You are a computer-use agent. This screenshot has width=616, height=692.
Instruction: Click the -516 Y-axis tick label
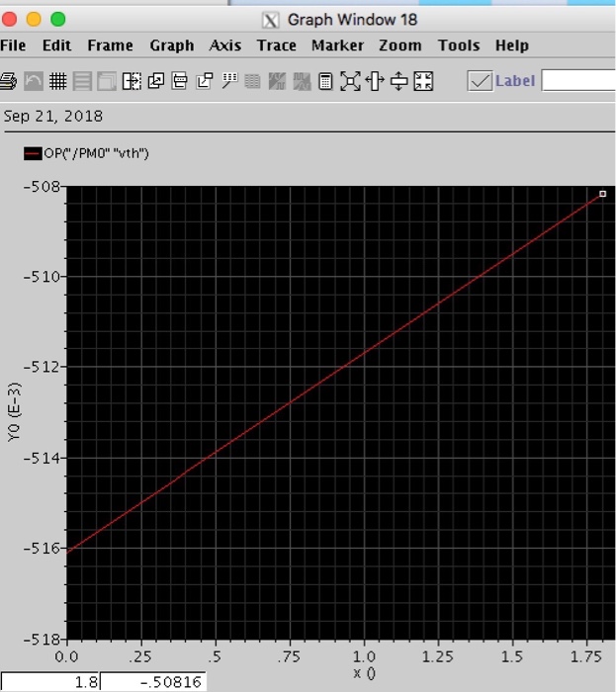click(42, 548)
